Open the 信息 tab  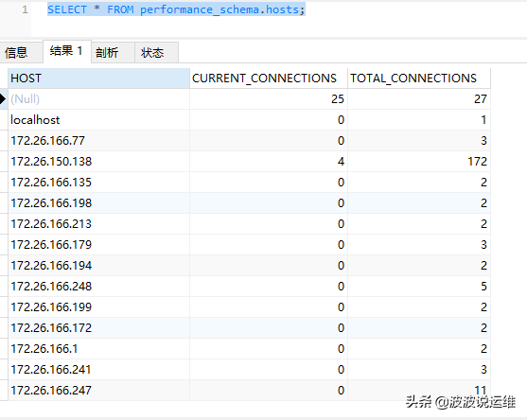coord(21,52)
